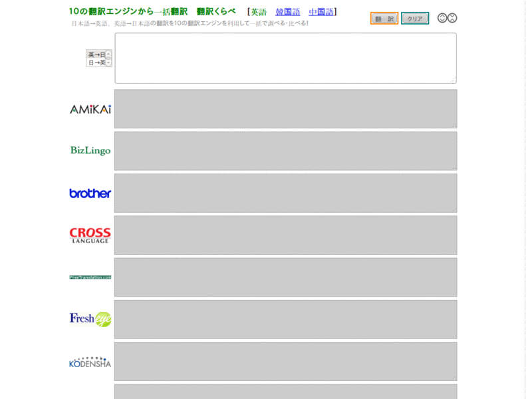Viewport: 532px width, 399px height.
Task: Click the brother logo
Action: point(90,193)
